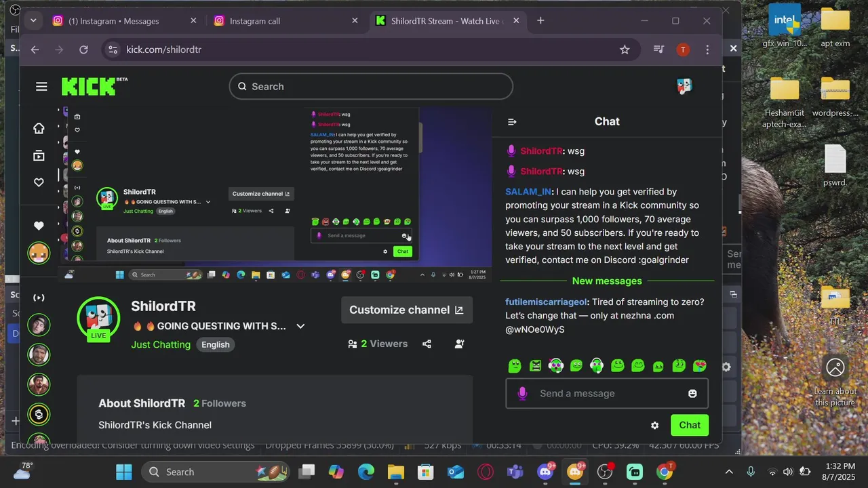
Task: Send message with Chat button
Action: (x=690, y=426)
